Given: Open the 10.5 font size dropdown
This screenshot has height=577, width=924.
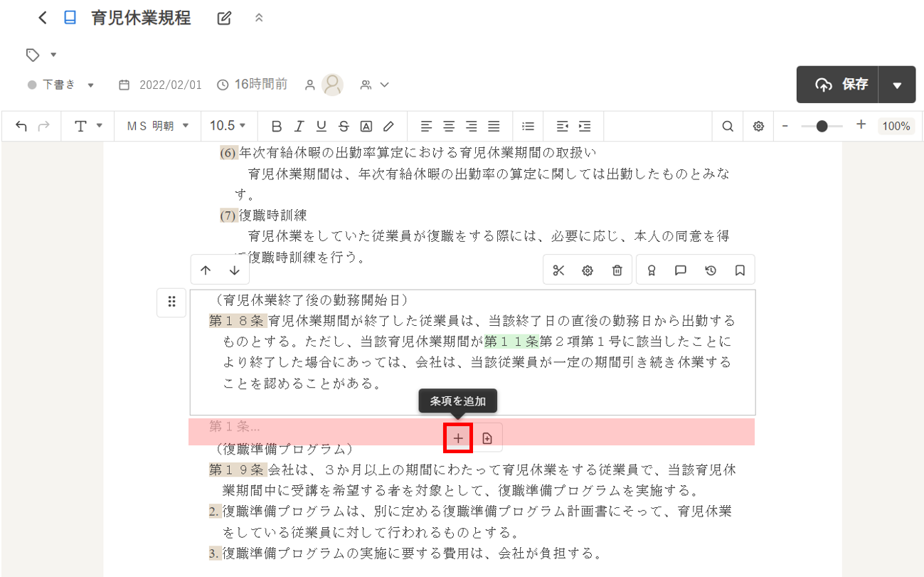Looking at the screenshot, I should click(228, 126).
